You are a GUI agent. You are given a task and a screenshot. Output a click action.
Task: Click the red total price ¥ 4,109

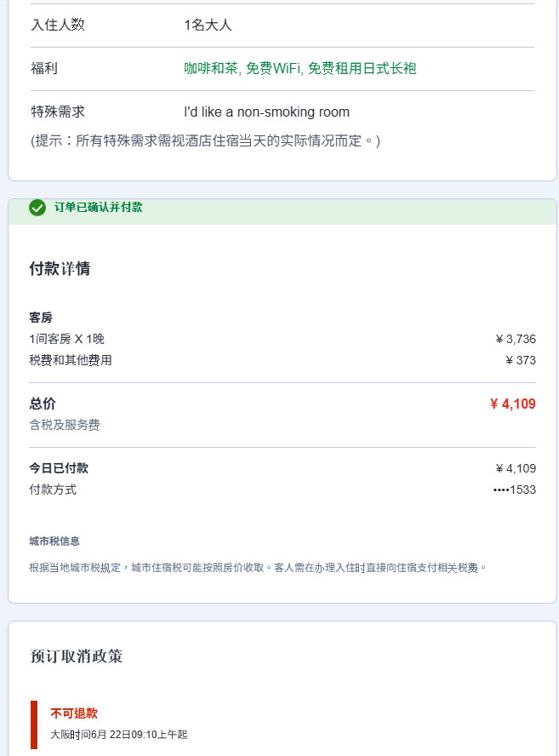click(513, 404)
